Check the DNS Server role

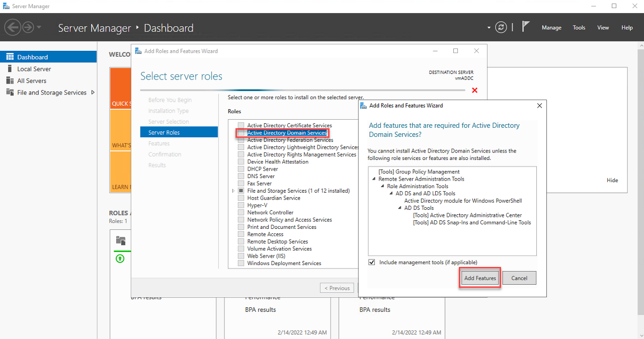241,177
